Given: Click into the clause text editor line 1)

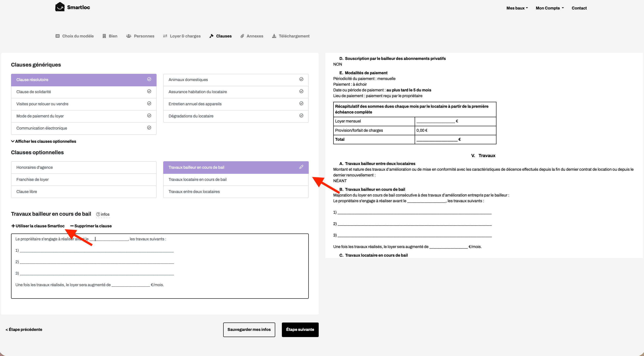Looking at the screenshot, I should 94,250.
